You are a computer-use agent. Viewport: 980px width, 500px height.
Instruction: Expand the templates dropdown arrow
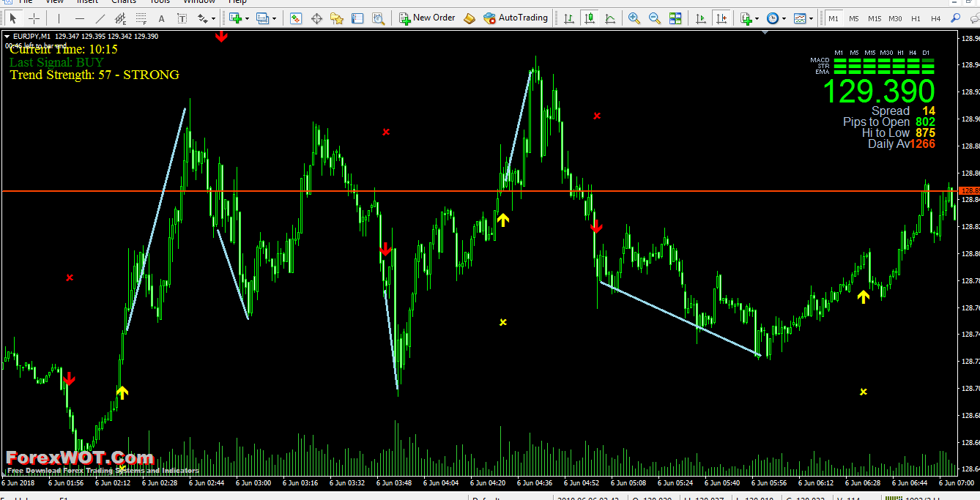[x=812, y=18]
